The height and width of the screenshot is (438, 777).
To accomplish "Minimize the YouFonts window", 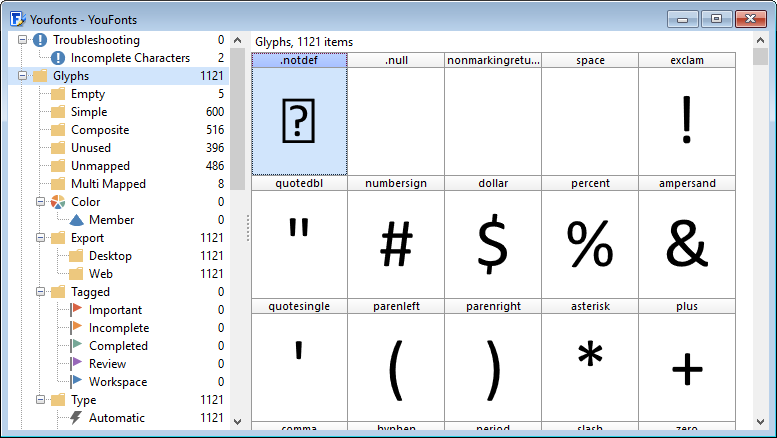I will pyautogui.click(x=683, y=19).
